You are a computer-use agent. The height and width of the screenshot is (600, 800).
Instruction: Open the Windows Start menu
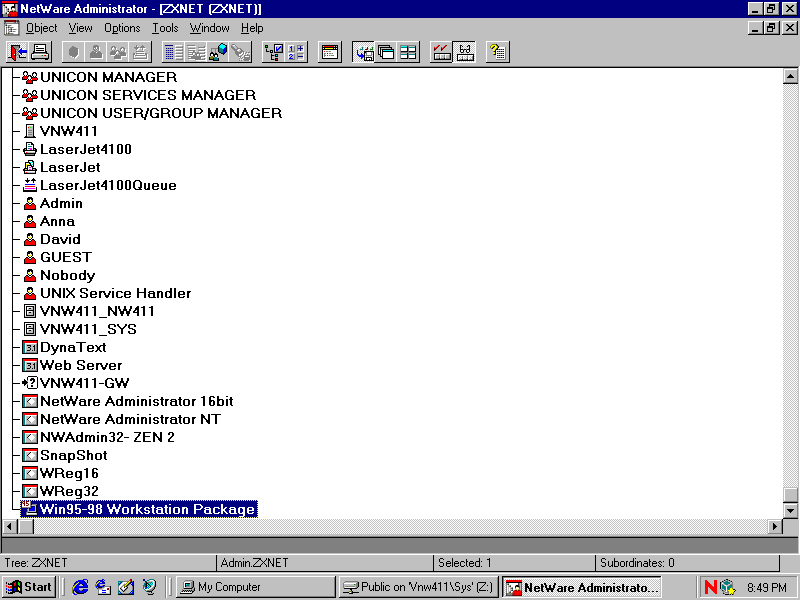point(30,587)
